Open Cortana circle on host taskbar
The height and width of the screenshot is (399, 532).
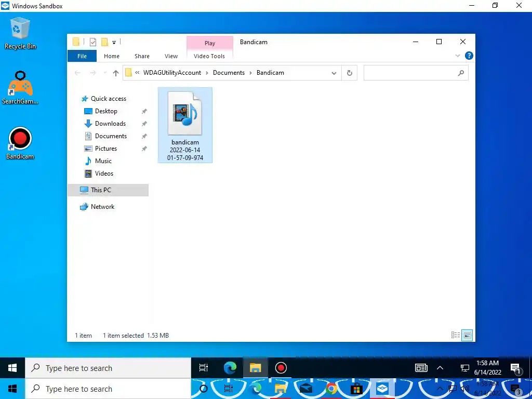(x=204, y=389)
